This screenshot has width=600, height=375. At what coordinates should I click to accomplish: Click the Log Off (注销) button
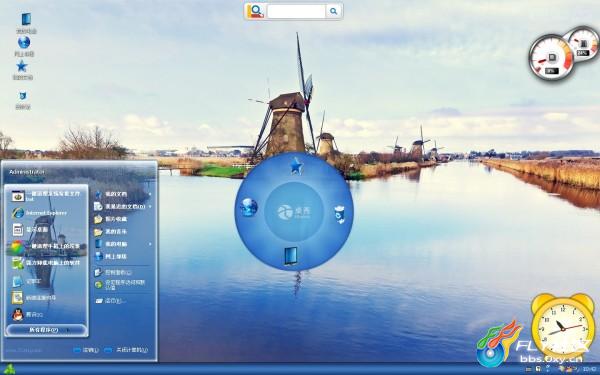coord(86,350)
